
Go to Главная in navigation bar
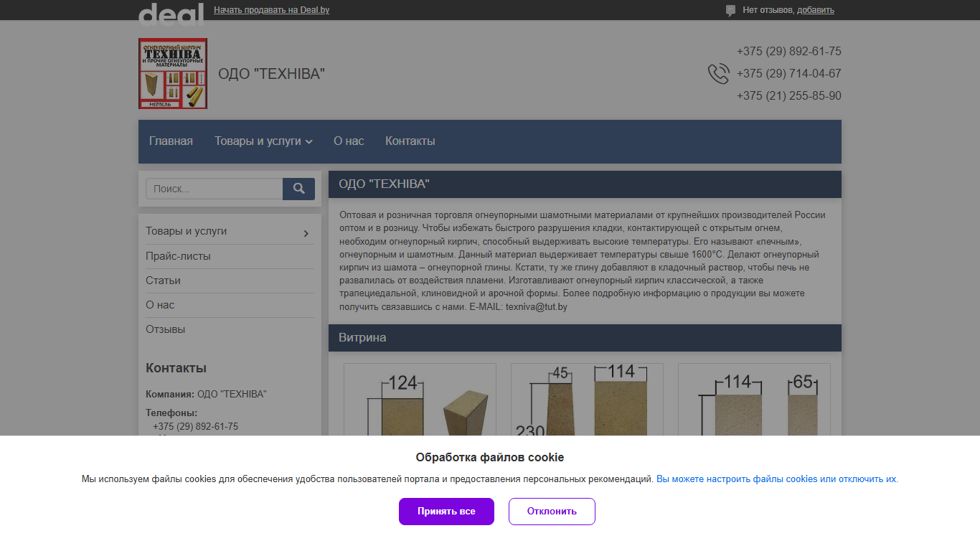pos(171,141)
